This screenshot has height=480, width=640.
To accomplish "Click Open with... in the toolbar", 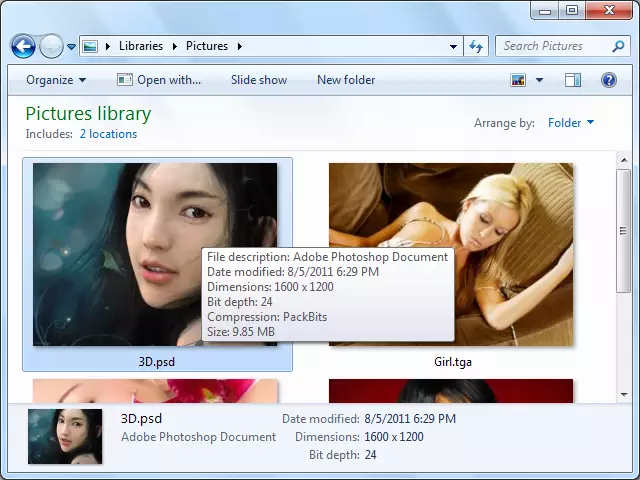I will coord(159,80).
